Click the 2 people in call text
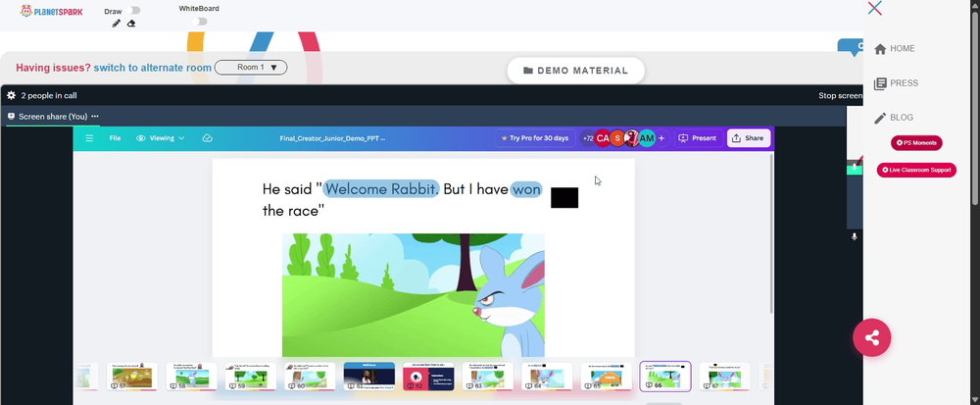The width and height of the screenshot is (980, 405). [x=49, y=96]
